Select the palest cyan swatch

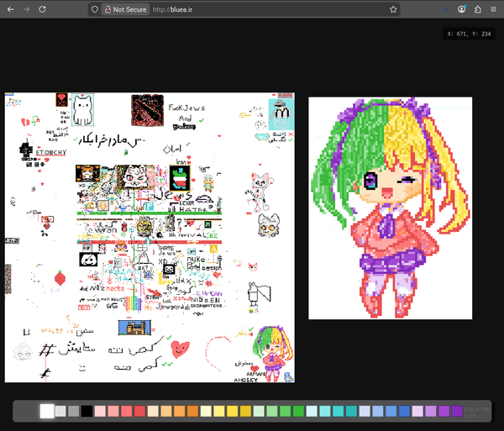point(312,411)
